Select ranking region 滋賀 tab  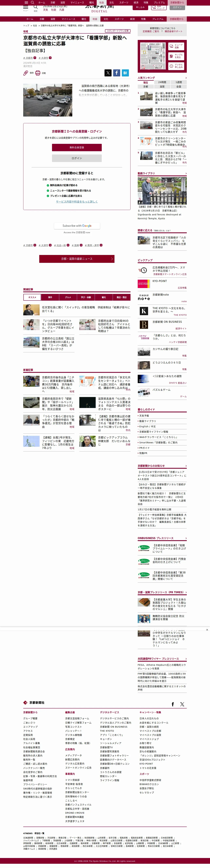pyautogui.click(x=162, y=87)
